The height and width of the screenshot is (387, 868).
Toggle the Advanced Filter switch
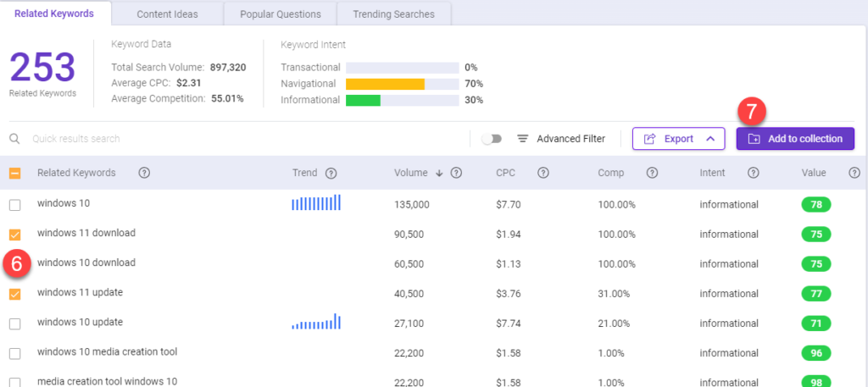click(492, 139)
